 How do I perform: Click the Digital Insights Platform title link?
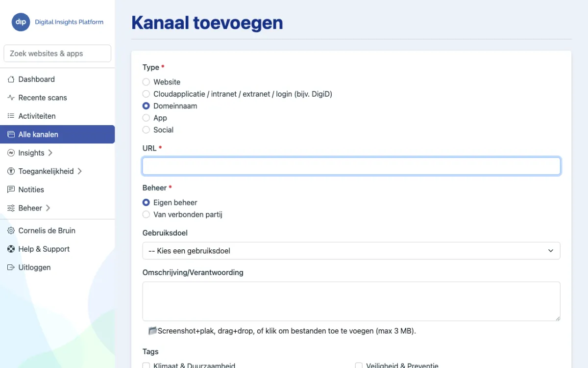(69, 22)
